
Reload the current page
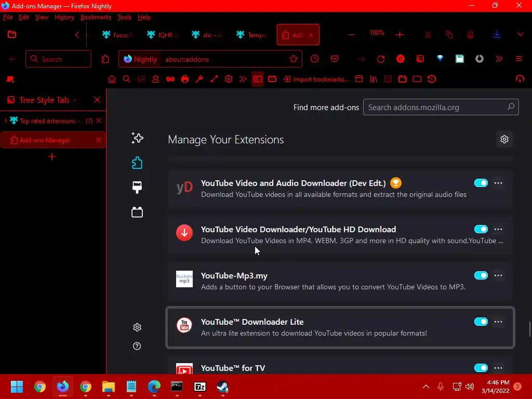point(381,59)
